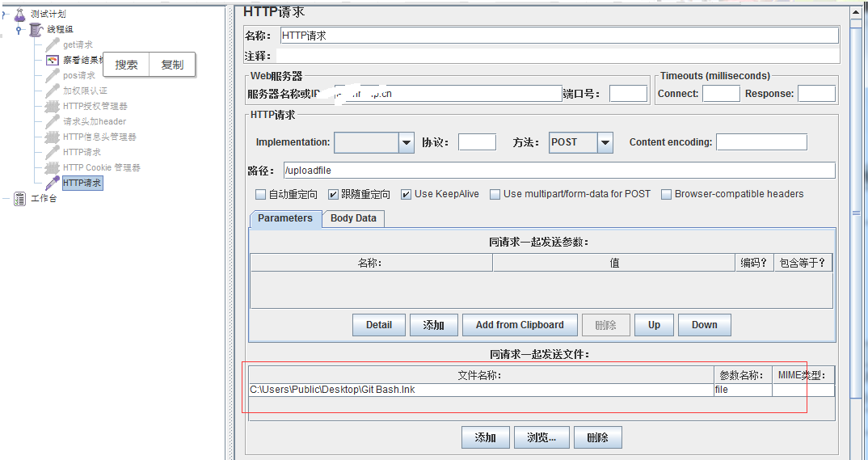The width and height of the screenshot is (868, 460).
Task: Click the Content encoding field
Action: [x=761, y=142]
